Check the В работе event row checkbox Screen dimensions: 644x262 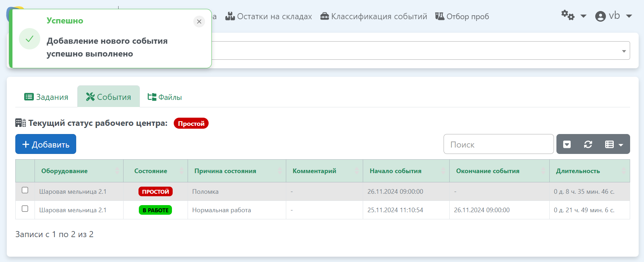(x=25, y=209)
